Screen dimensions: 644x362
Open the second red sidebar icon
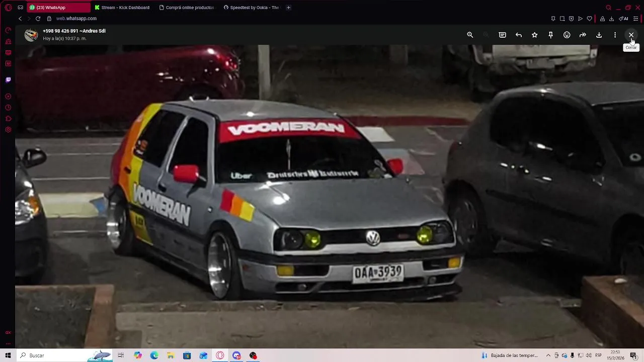[8, 41]
